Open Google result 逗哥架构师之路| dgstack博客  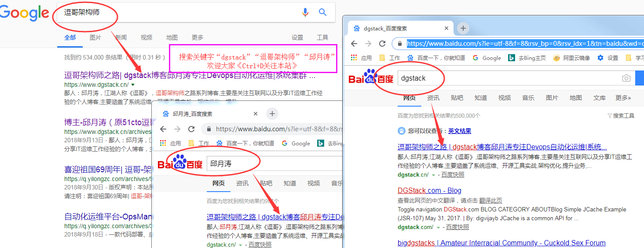coord(190,75)
